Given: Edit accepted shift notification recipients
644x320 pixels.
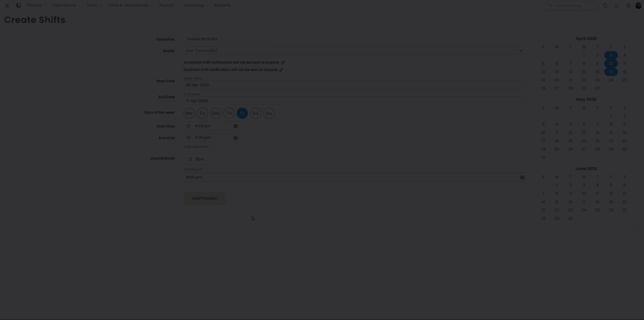Looking at the screenshot, I should [x=283, y=63].
